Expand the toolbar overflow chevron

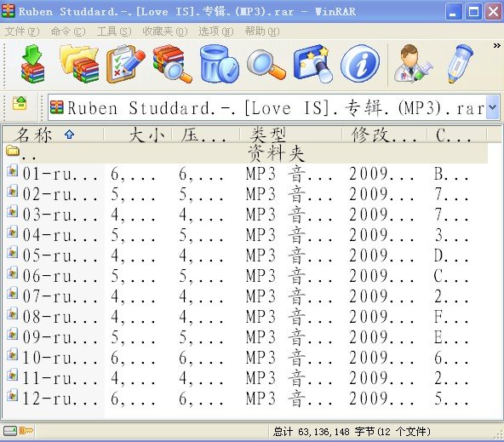pos(496,46)
